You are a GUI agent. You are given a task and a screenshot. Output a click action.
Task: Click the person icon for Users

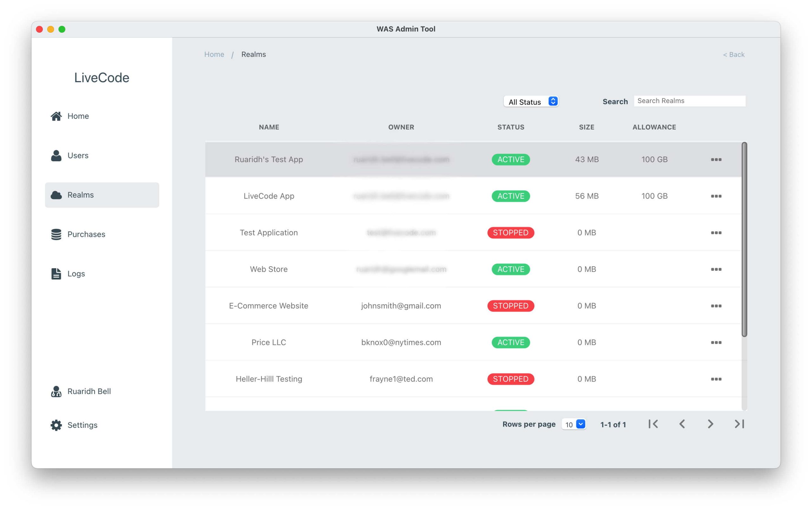[56, 156]
